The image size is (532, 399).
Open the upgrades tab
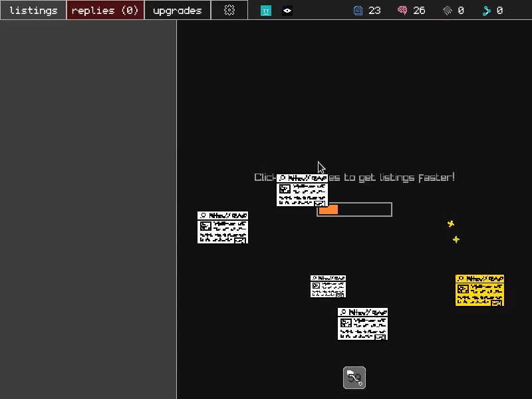pos(178,10)
